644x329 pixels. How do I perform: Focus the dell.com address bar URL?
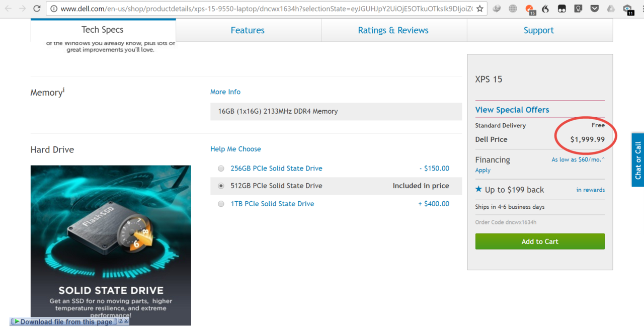pyautogui.click(x=266, y=9)
